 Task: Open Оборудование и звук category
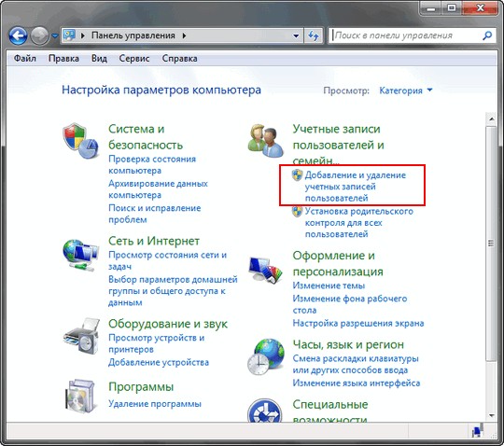168,324
